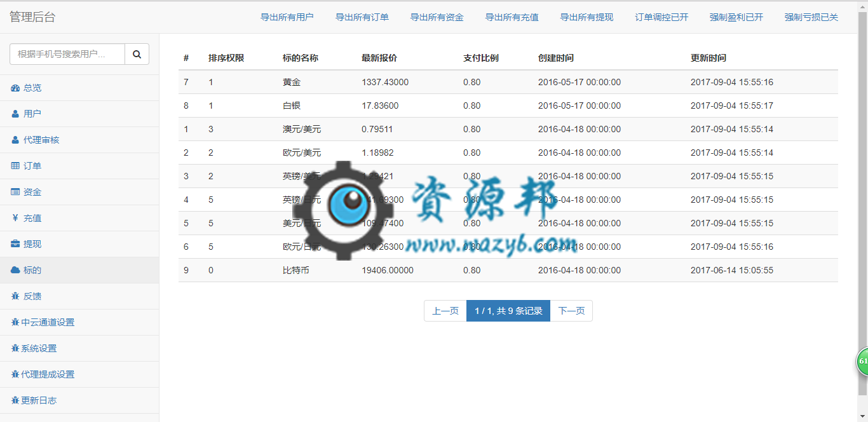This screenshot has width=868, height=422.
Task: Open 中云通道设置 in the sidebar
Action: [x=79, y=322]
